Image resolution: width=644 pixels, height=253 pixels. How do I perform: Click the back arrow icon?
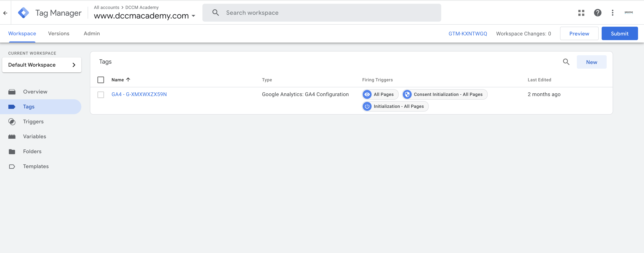(5, 13)
